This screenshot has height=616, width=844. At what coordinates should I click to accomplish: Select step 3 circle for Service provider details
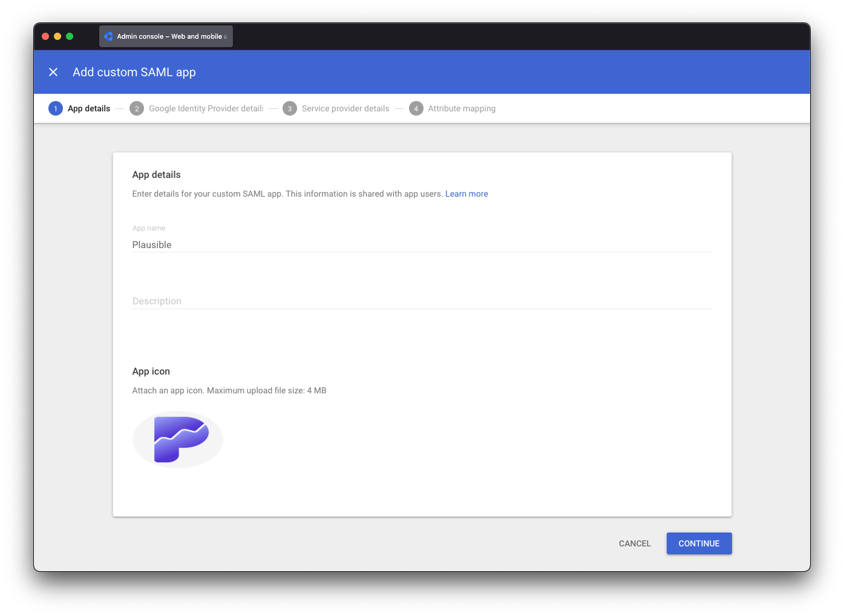[x=289, y=108]
